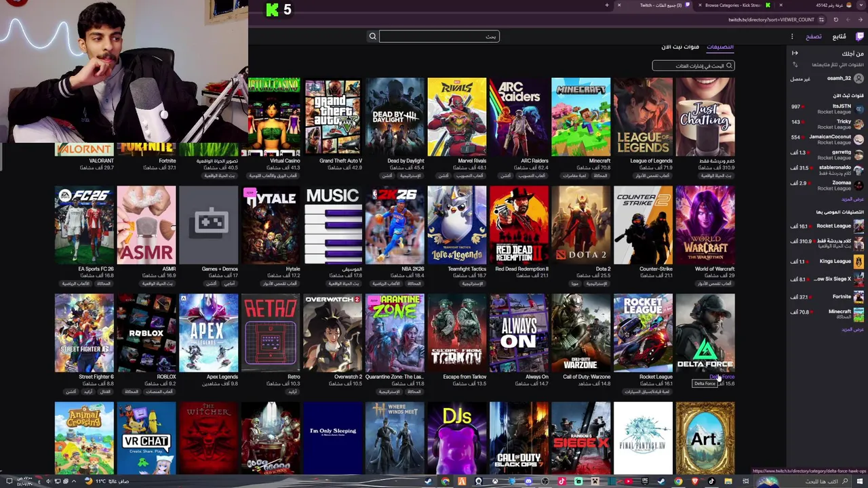Open the Following link in Twitch header
Image resolution: width=868 pixels, height=488 pixels.
pos(839,37)
